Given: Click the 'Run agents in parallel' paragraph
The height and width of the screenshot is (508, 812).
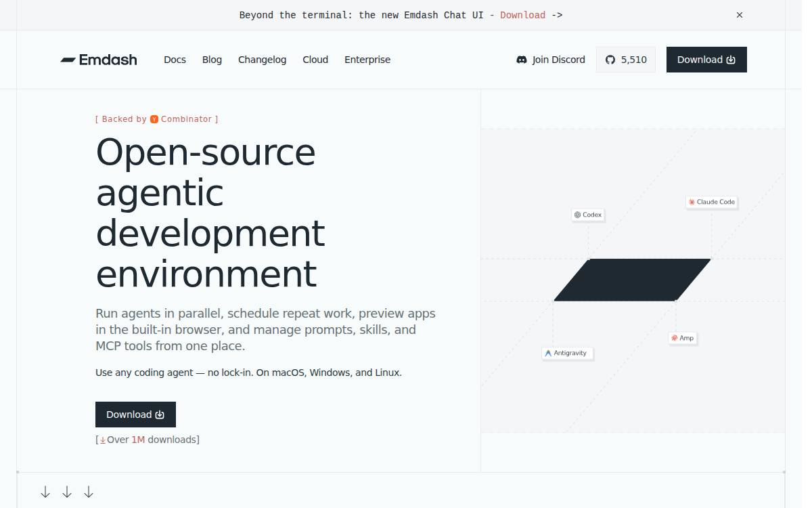Looking at the screenshot, I should pos(265,330).
